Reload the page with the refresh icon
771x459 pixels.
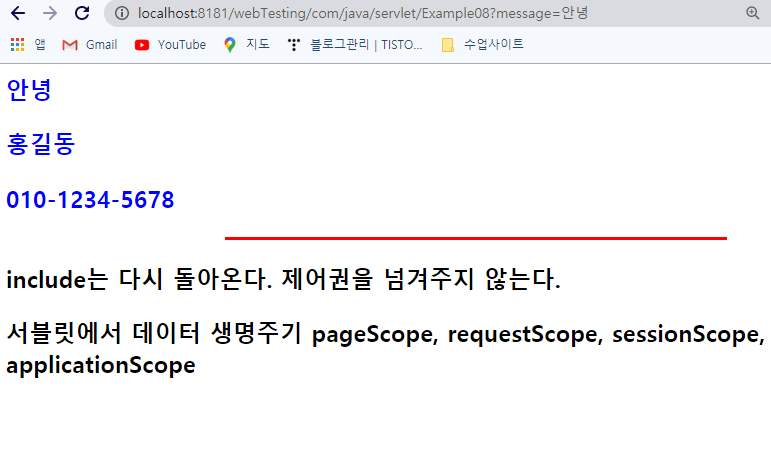[x=82, y=13]
